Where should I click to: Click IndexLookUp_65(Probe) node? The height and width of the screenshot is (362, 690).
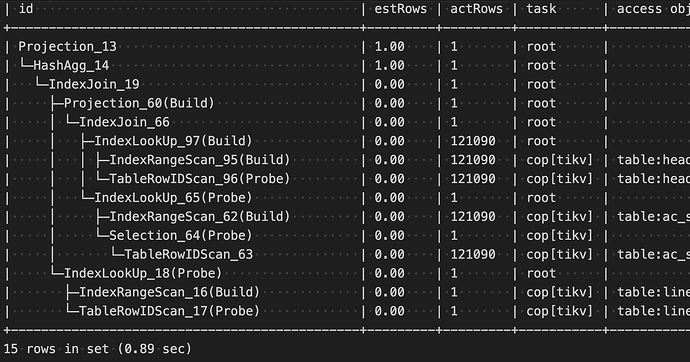pos(173,198)
